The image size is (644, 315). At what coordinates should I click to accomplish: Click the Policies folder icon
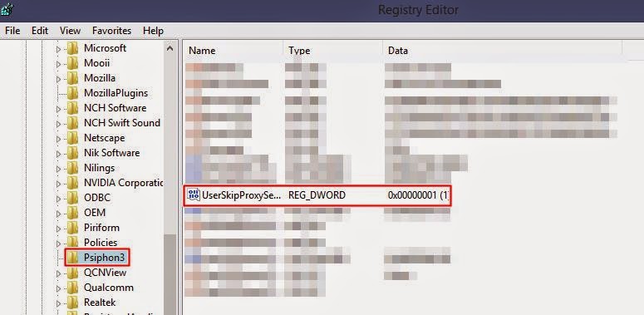point(72,244)
